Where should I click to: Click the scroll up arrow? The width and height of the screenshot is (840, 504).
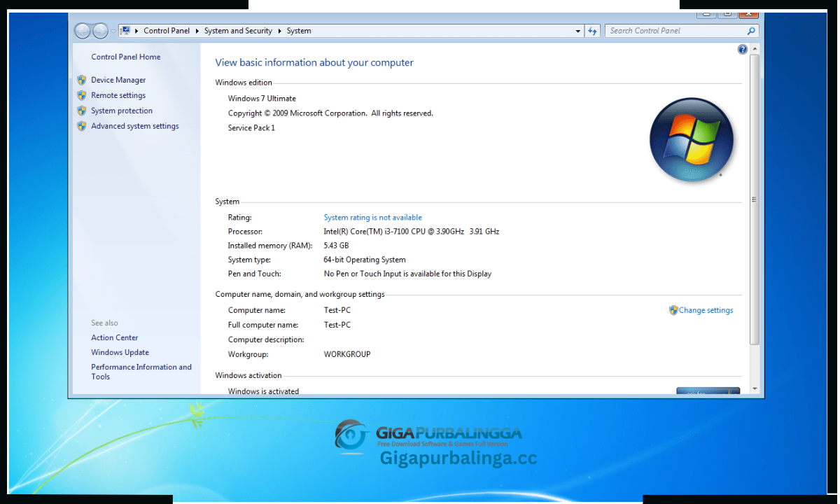(x=755, y=49)
